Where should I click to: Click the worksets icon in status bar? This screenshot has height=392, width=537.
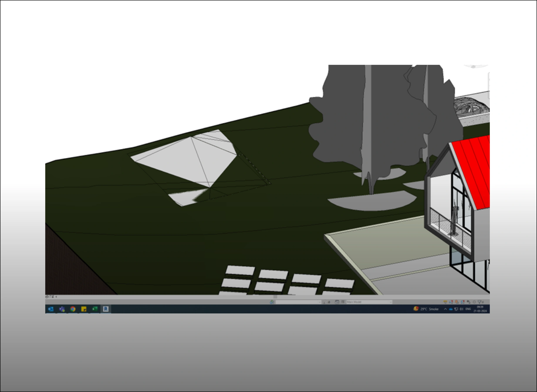pos(272,302)
